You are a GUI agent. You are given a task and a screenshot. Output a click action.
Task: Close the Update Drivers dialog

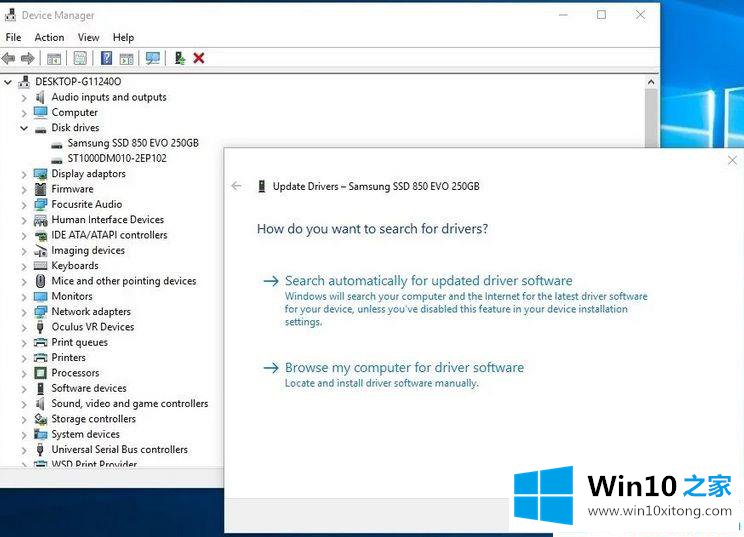(732, 160)
